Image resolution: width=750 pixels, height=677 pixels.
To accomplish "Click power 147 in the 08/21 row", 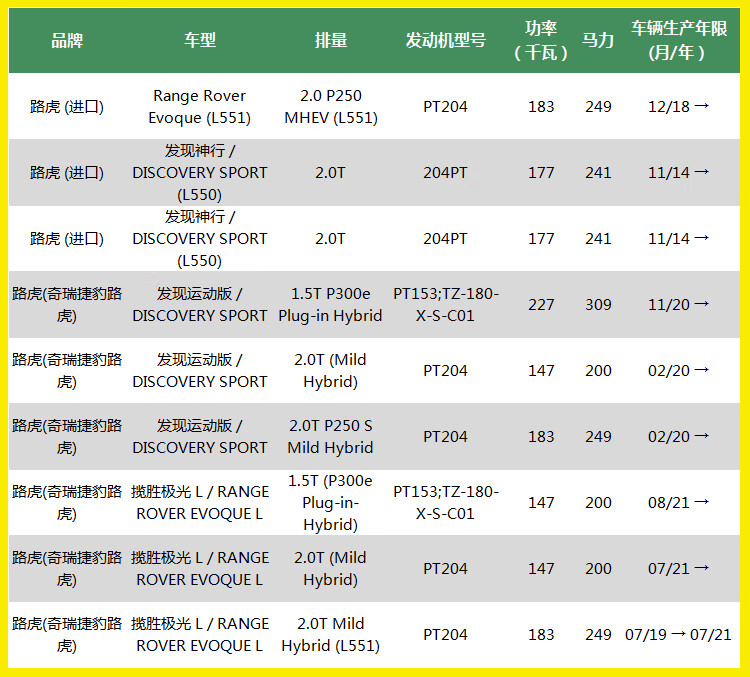I will [x=541, y=503].
